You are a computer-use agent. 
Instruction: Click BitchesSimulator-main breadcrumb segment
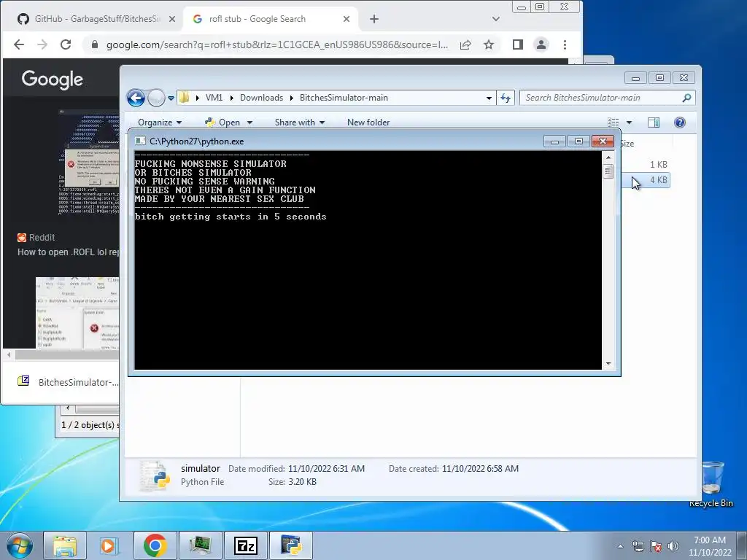(344, 98)
